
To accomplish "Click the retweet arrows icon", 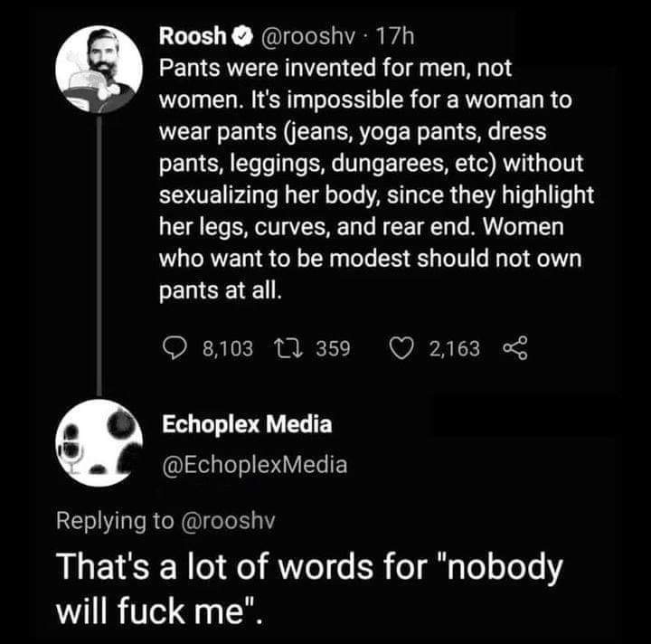I will (x=288, y=348).
